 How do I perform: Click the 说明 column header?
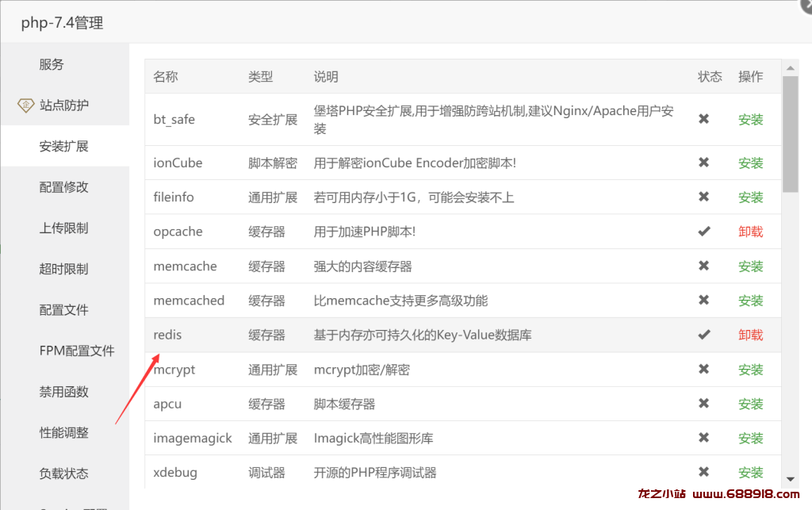click(326, 77)
